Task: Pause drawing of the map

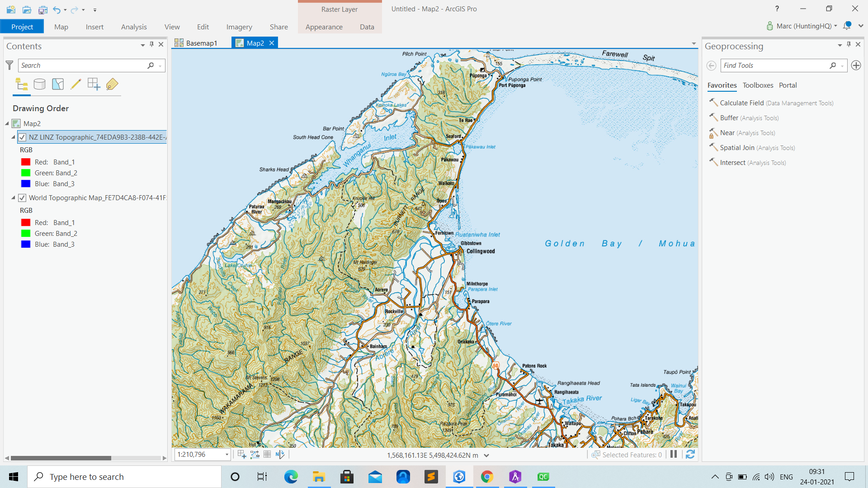Action: [x=673, y=454]
